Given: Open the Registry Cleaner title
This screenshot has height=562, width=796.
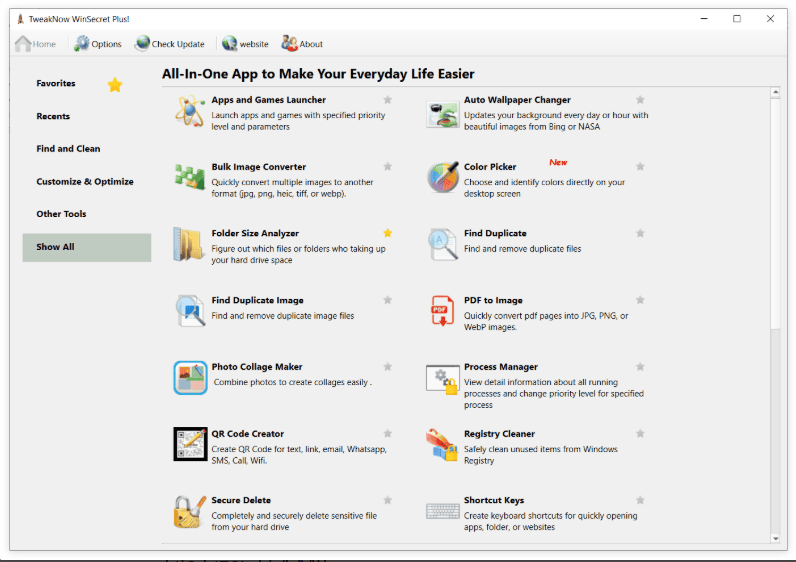Looking at the screenshot, I should 500,434.
